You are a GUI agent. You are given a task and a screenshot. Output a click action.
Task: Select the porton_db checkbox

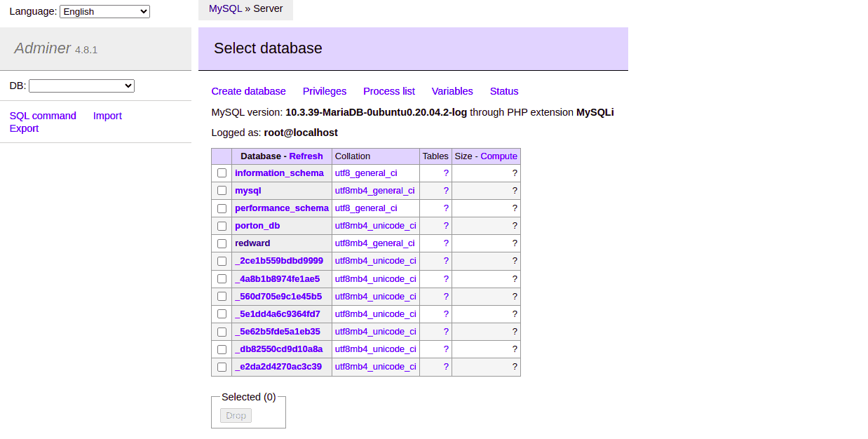[222, 226]
